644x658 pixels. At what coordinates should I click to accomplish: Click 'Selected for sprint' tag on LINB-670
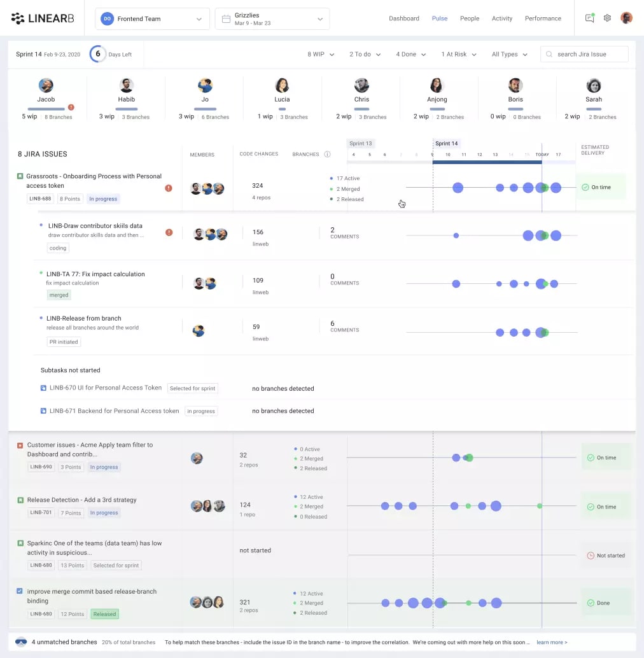193,388
